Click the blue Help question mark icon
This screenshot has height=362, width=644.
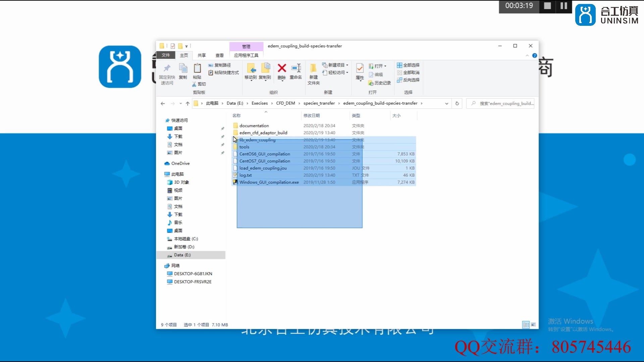click(x=535, y=56)
